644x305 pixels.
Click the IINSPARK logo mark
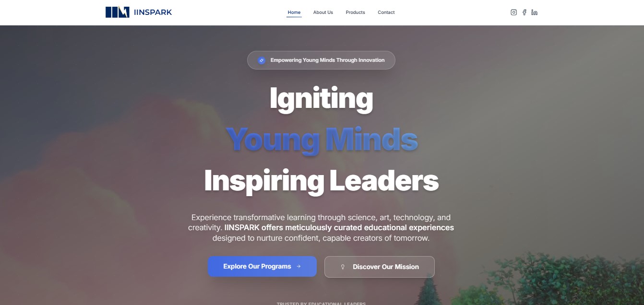117,12
